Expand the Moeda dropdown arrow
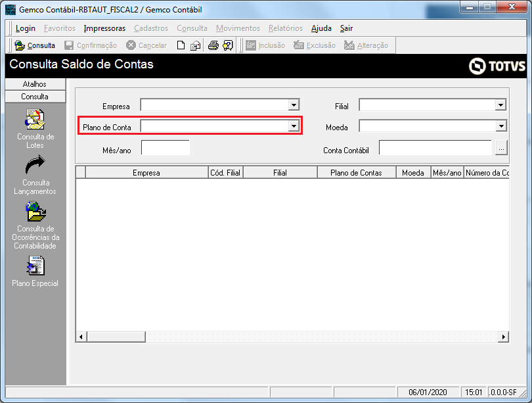This screenshot has height=403, width=532. tap(501, 126)
